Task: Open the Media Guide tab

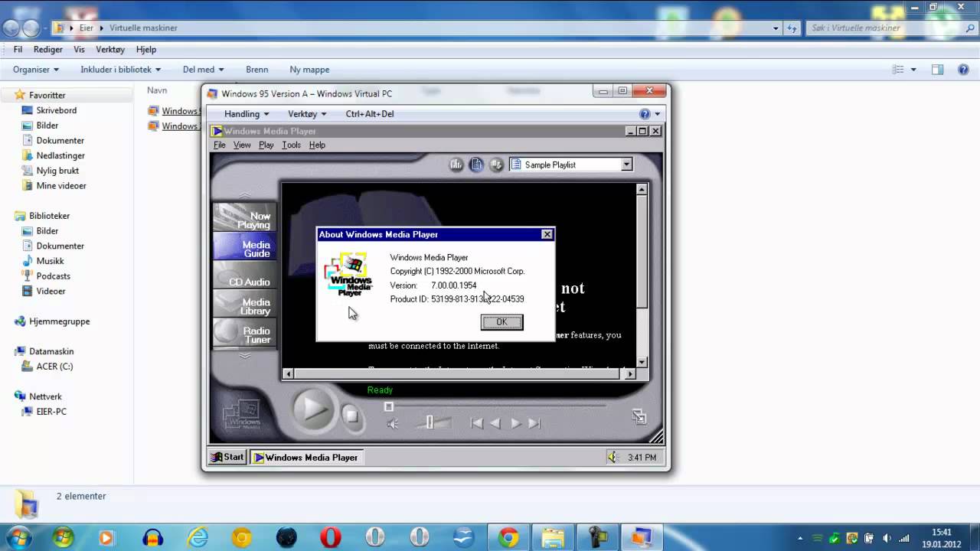Action: (243, 247)
